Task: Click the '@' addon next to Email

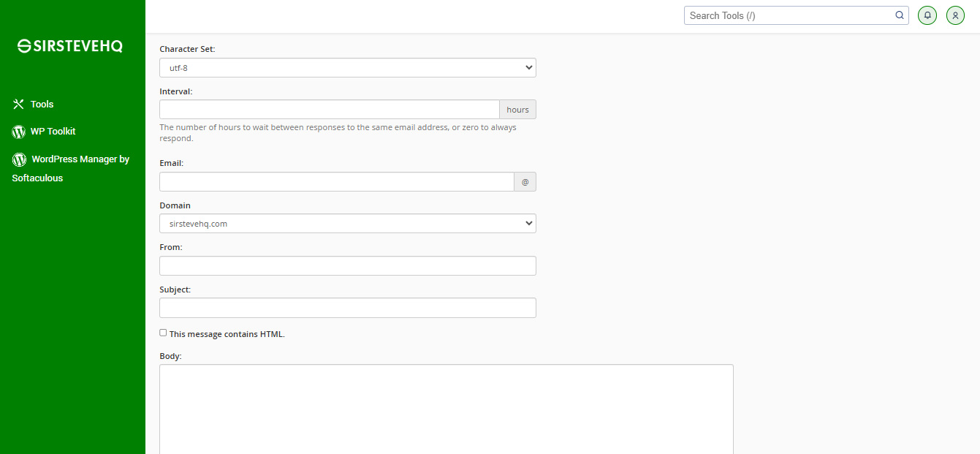Action: (x=525, y=182)
